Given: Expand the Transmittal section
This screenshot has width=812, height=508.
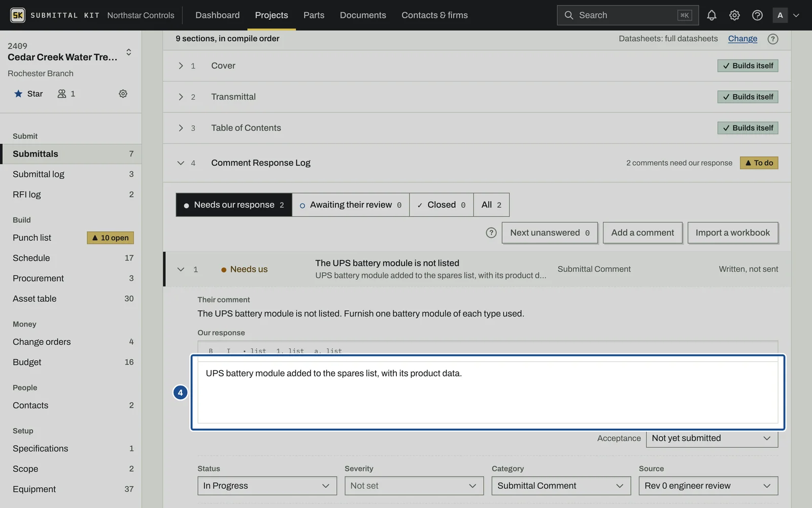Looking at the screenshot, I should point(181,97).
